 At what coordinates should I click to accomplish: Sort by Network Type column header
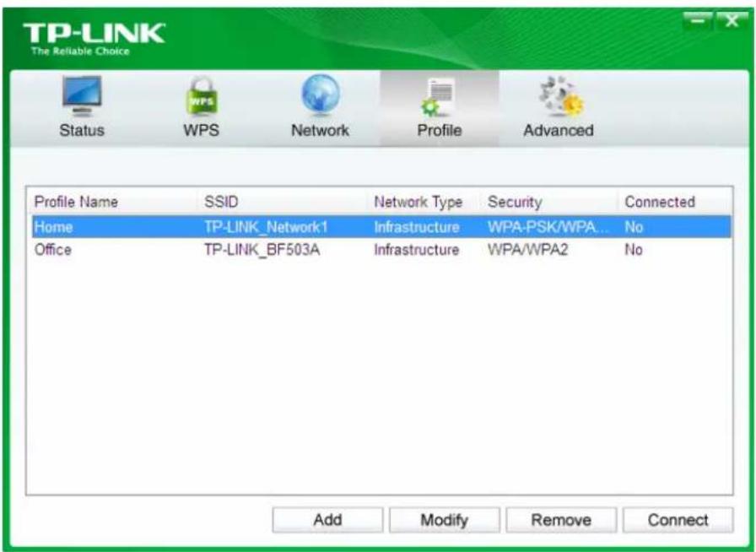418,202
